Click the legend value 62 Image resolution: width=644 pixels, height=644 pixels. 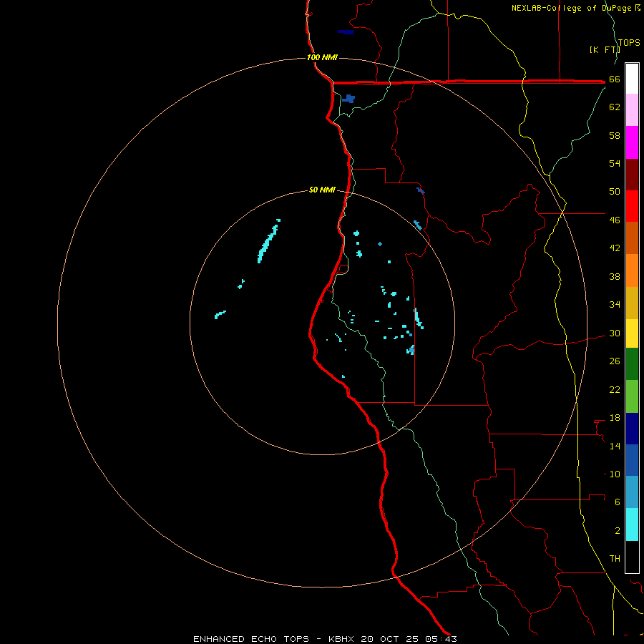click(x=615, y=107)
